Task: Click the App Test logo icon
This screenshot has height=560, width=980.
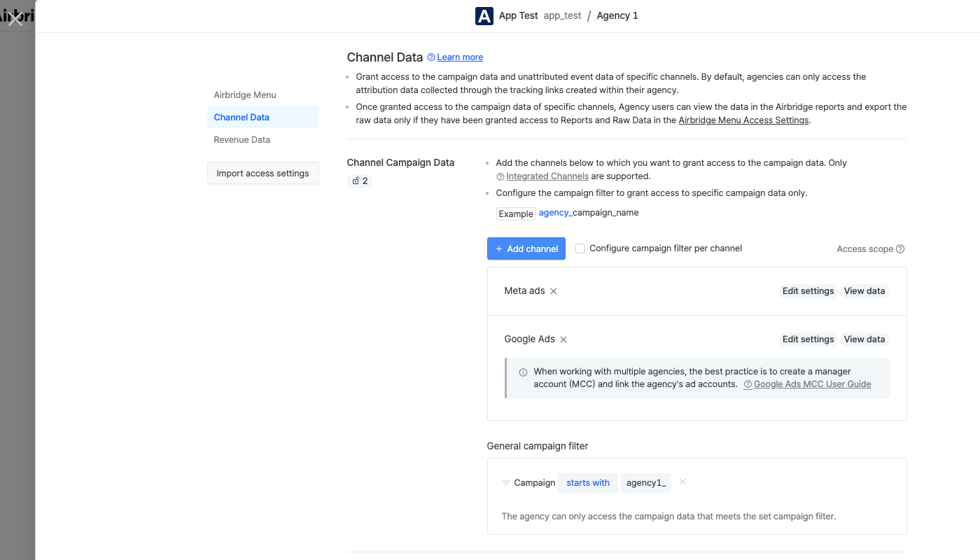Action: coord(484,16)
